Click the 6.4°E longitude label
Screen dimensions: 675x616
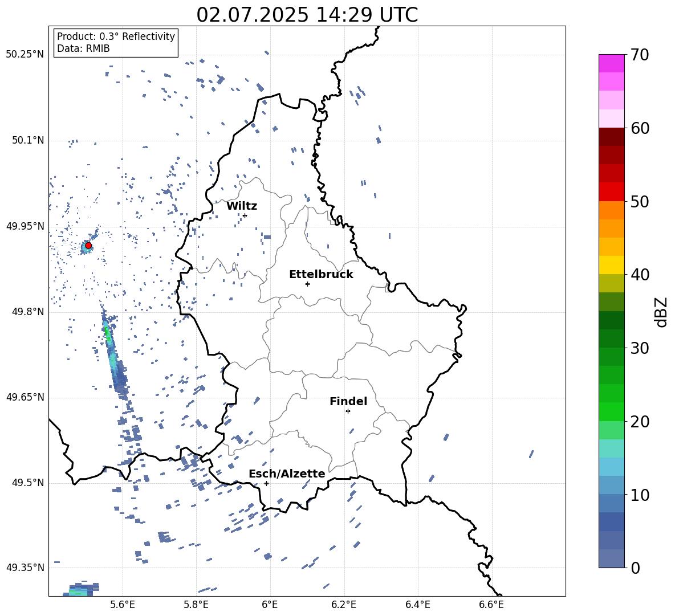click(417, 605)
